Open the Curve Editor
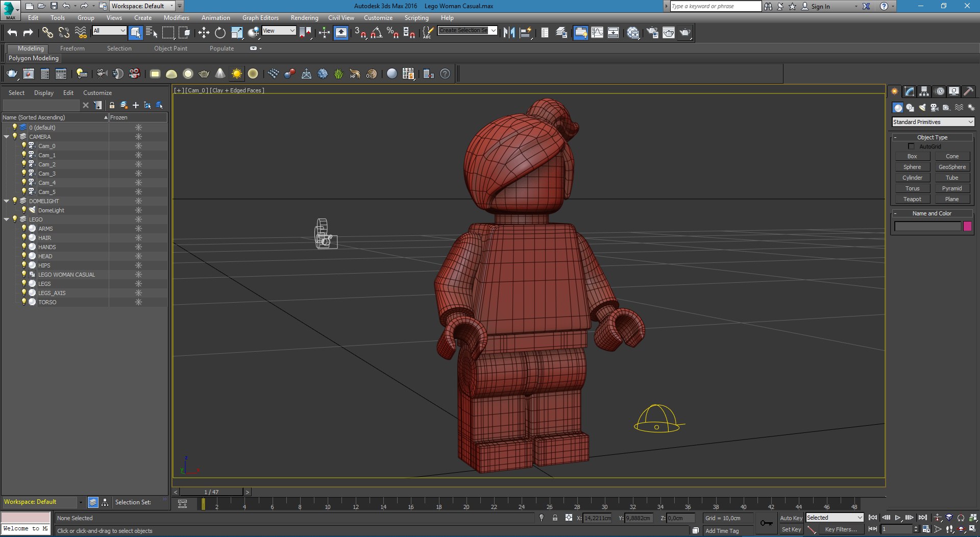 click(x=597, y=33)
